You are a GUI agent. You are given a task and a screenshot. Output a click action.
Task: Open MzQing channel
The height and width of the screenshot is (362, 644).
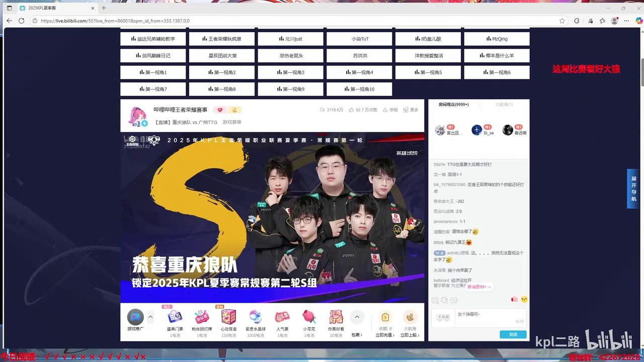497,39
